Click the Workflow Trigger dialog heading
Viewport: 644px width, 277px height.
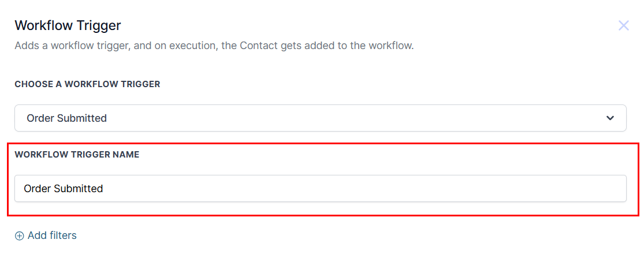pyautogui.click(x=68, y=25)
